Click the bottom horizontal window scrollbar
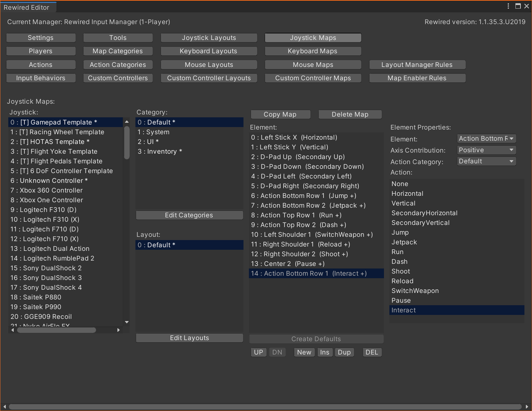 pos(265,407)
